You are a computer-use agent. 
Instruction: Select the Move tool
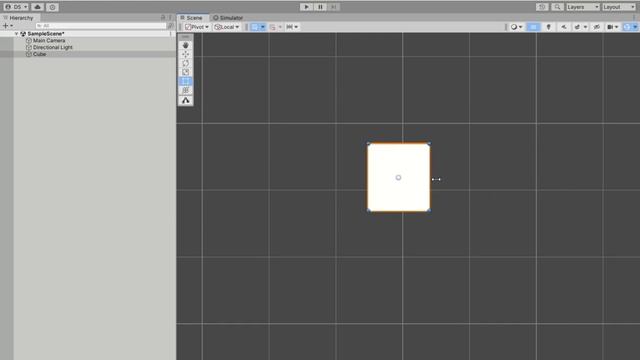[x=186, y=54]
